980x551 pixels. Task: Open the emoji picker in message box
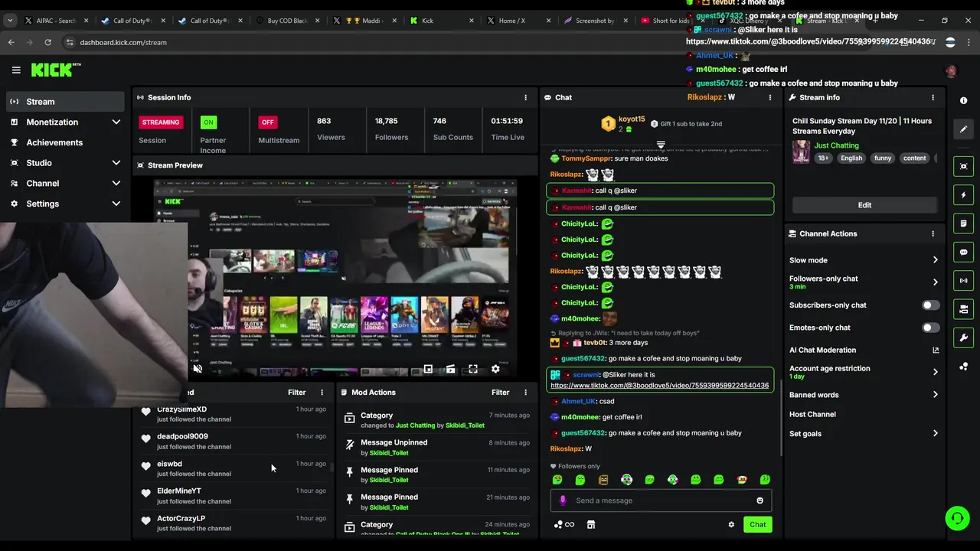pyautogui.click(x=759, y=500)
